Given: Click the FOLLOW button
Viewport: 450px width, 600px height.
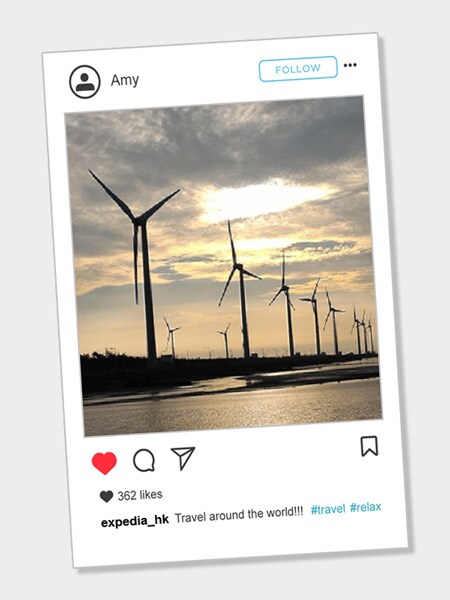Looking at the screenshot, I should tap(298, 69).
